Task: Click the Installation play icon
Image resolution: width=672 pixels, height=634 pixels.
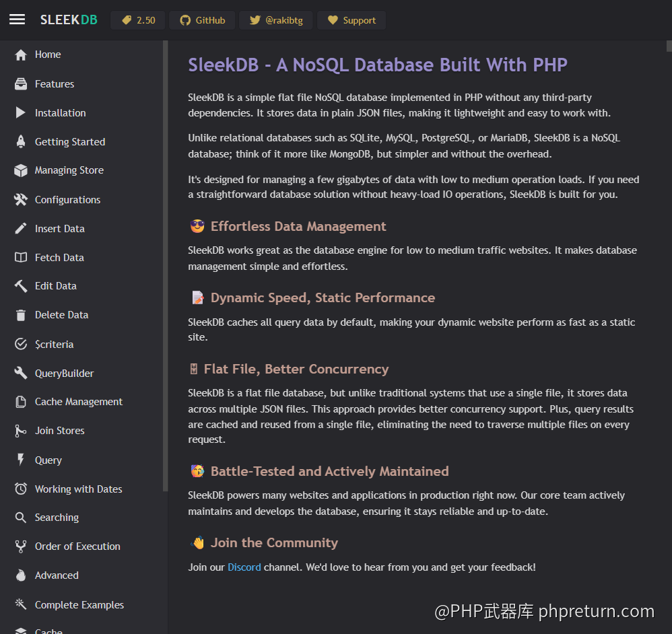Action: click(x=21, y=112)
